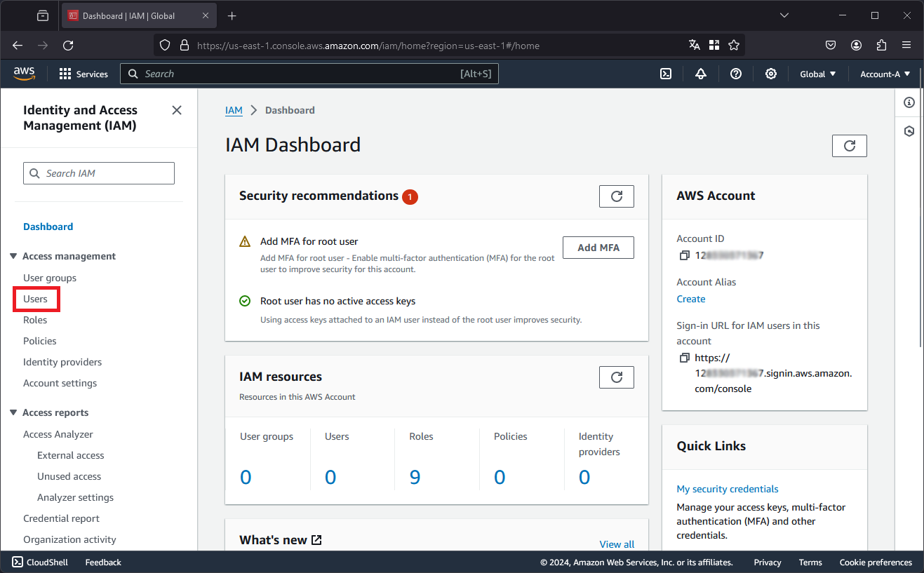Open Identity providers in the sidebar
The width and height of the screenshot is (924, 573).
point(62,362)
